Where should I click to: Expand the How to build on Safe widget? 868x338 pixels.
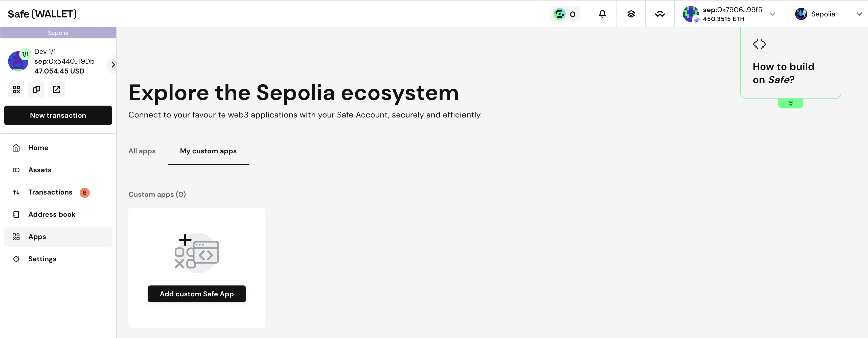(x=791, y=103)
